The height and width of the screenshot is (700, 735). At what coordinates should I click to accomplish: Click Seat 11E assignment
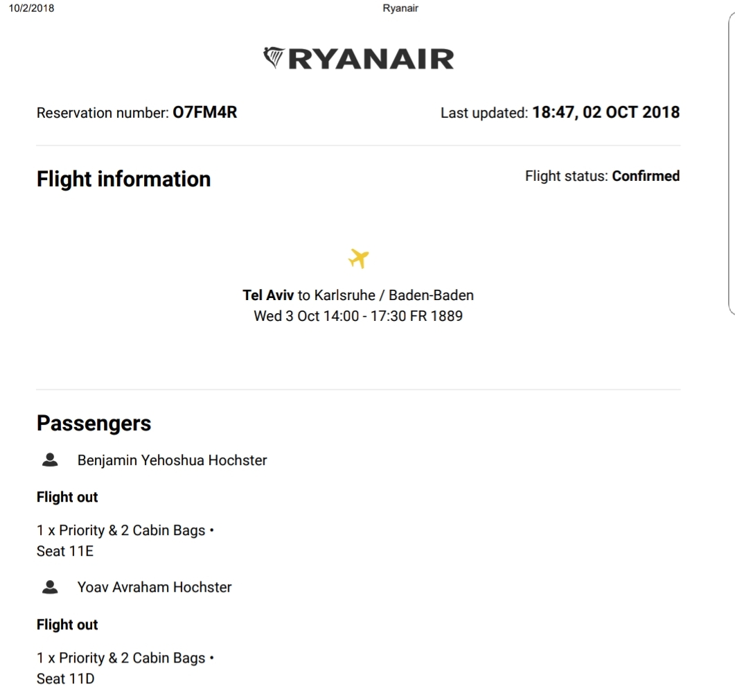point(65,552)
